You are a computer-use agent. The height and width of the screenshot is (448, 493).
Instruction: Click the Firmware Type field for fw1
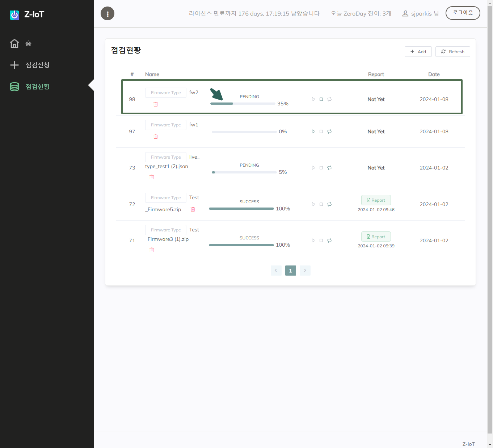[166, 125]
